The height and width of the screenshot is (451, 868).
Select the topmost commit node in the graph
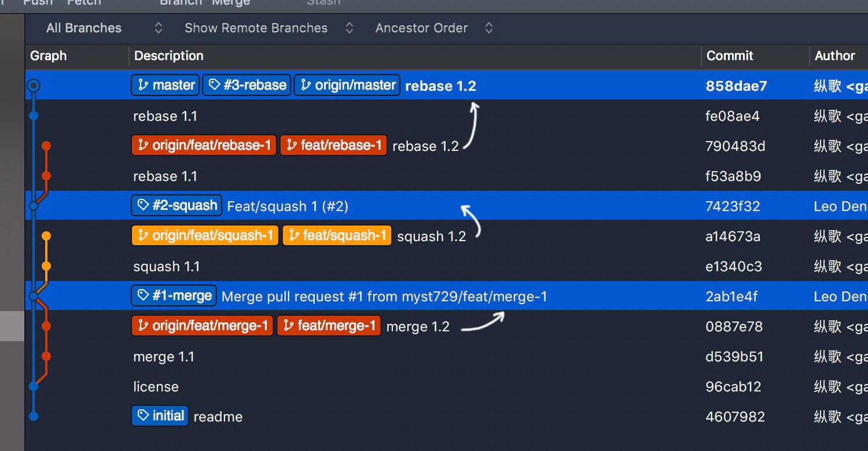tap(34, 85)
